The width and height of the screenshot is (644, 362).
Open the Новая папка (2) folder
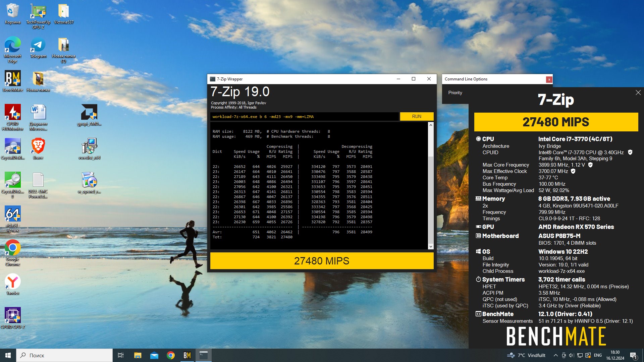63,50
